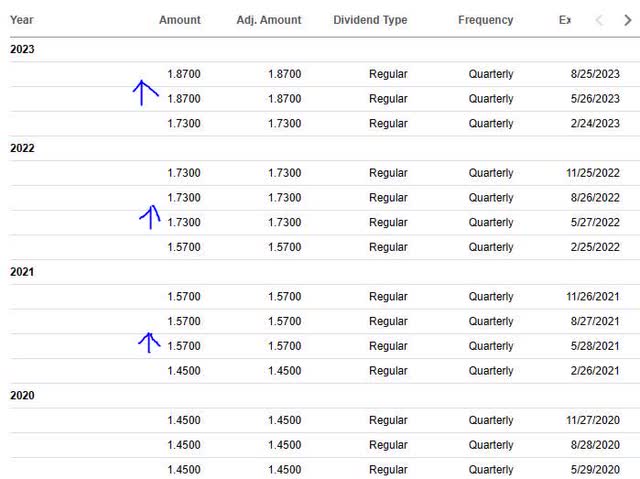Select the 5/29/2020 date cell

593,470
